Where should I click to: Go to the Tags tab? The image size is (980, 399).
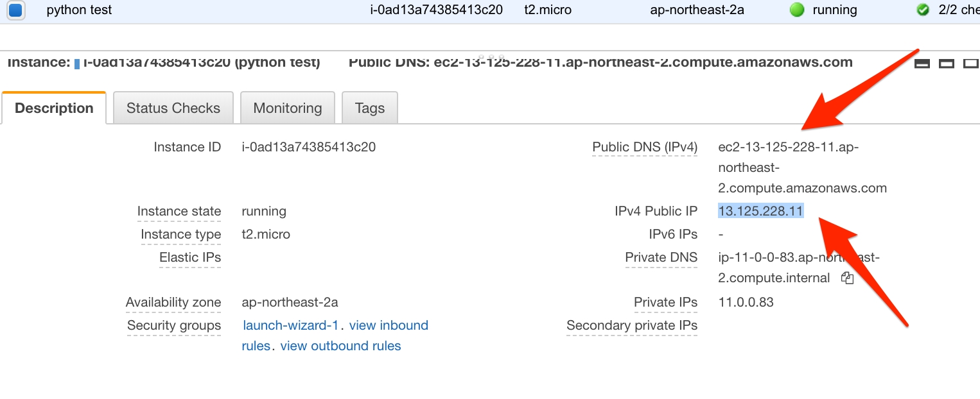pyautogui.click(x=369, y=108)
